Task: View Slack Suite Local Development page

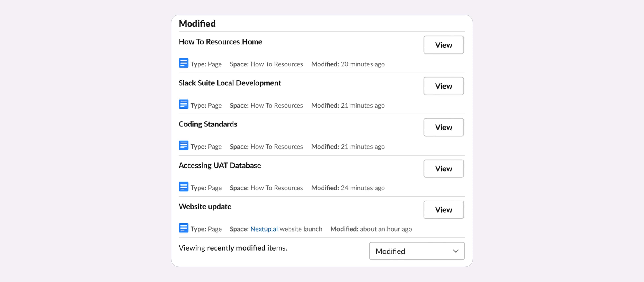Action: (444, 86)
